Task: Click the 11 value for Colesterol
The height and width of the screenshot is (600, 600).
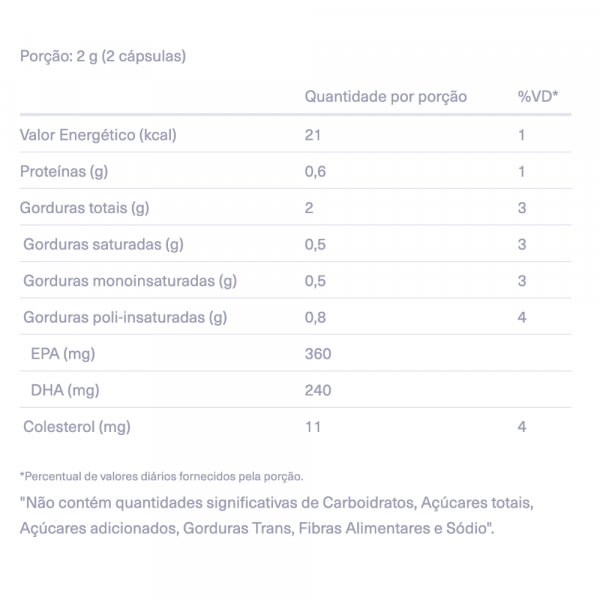Action: coord(312,427)
